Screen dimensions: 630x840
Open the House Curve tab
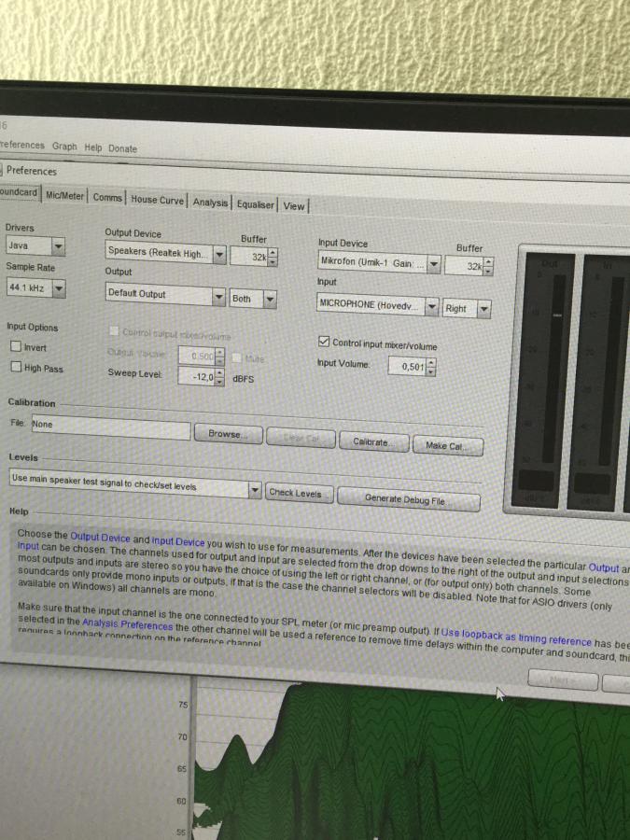(157, 200)
